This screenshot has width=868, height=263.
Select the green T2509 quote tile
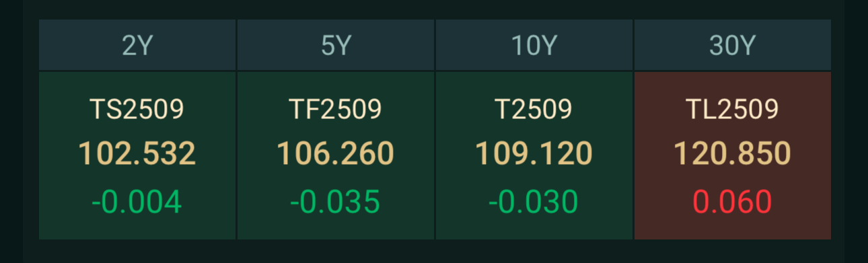click(x=534, y=155)
